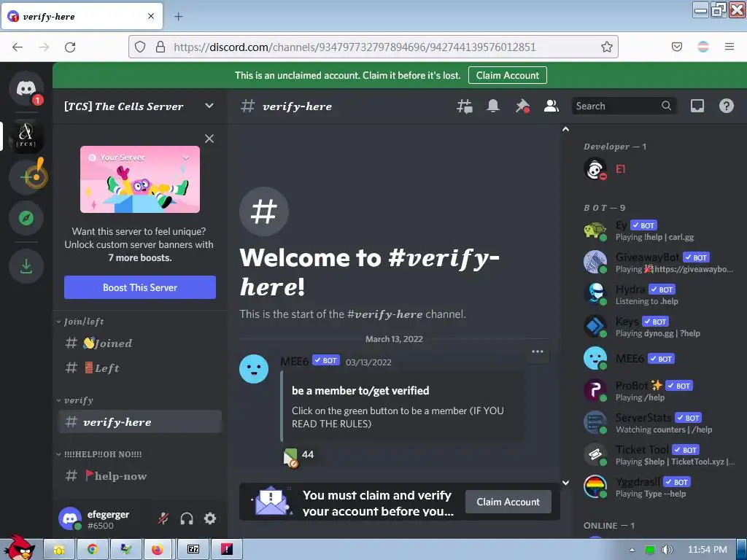
Task: Click Claim Account in green banner
Action: pyautogui.click(x=508, y=75)
